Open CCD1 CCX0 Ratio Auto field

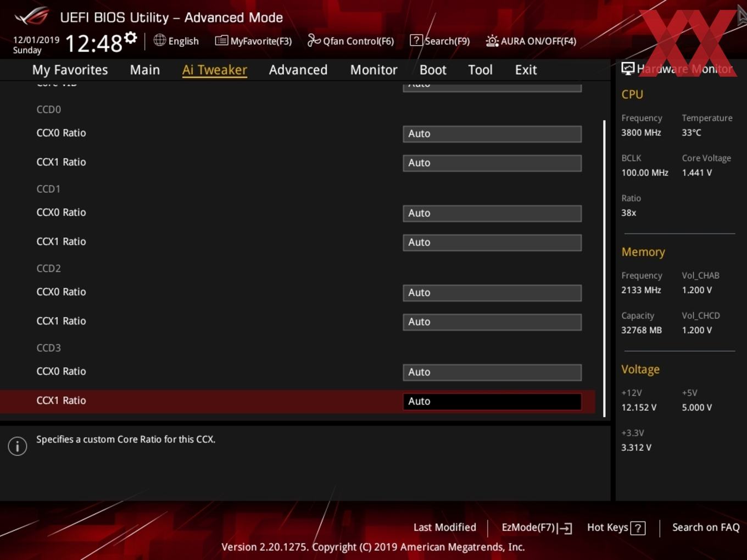492,213
